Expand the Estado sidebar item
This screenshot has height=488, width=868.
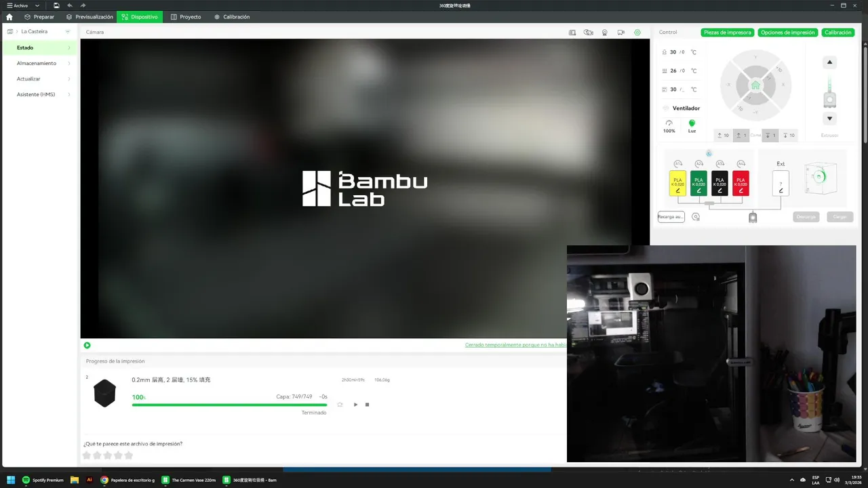click(69, 47)
